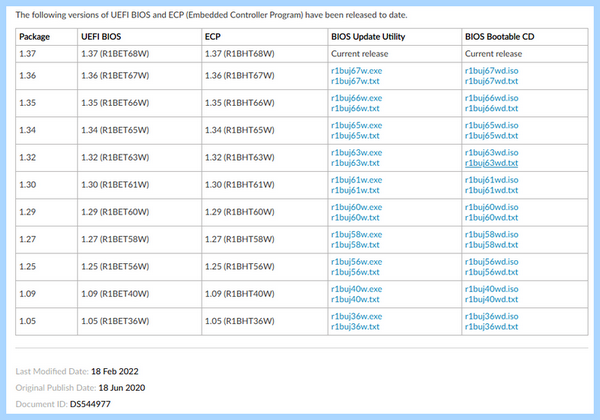Download r1buj40w.exe utility
The height and width of the screenshot is (420, 600).
click(356, 289)
